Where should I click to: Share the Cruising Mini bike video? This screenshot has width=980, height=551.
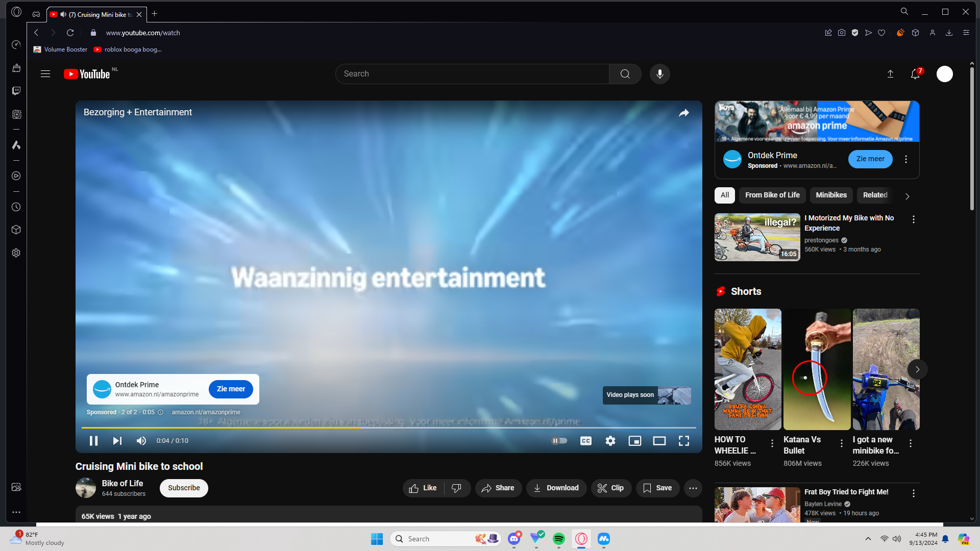pyautogui.click(x=498, y=488)
